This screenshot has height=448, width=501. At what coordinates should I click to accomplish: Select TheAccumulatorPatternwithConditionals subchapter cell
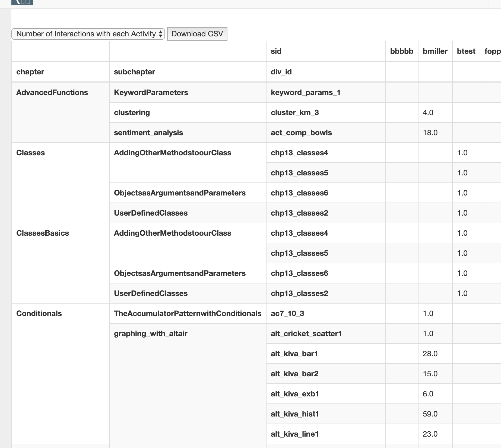pyautogui.click(x=188, y=313)
